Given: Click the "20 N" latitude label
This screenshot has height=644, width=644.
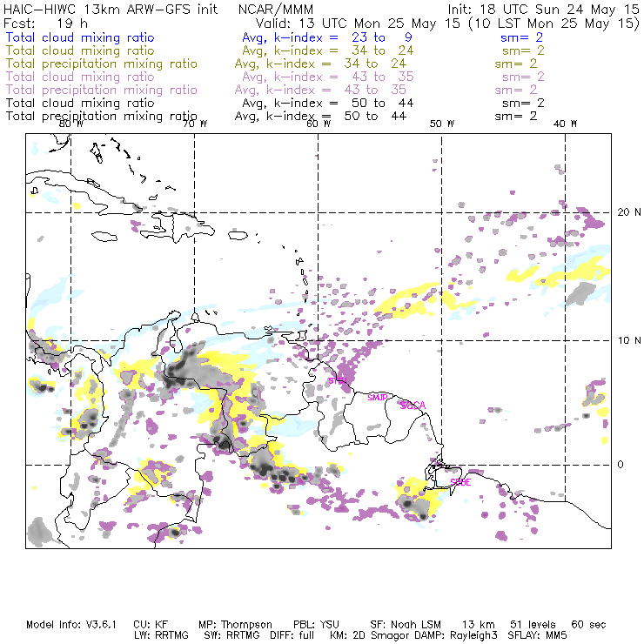Looking at the screenshot, I should click(629, 212).
